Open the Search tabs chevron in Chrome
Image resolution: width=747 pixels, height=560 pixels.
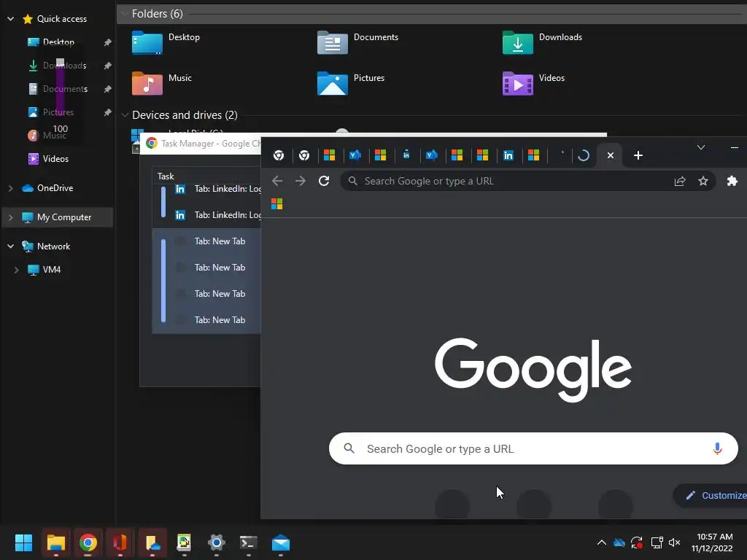(x=701, y=147)
